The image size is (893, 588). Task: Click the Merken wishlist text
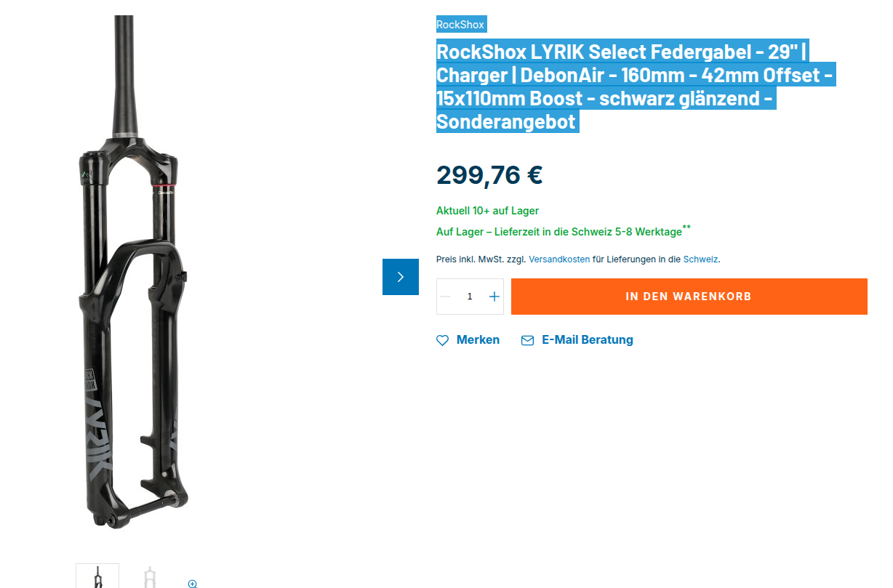(x=478, y=340)
